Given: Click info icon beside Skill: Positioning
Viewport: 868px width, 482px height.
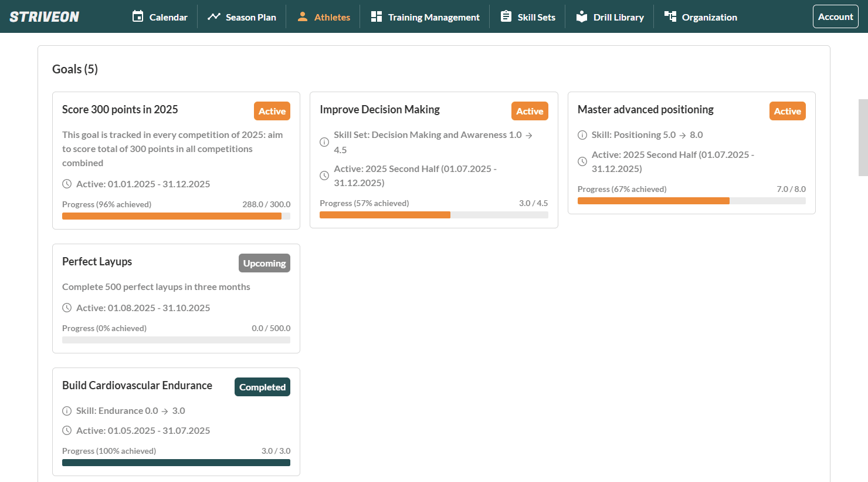Looking at the screenshot, I should coord(582,135).
